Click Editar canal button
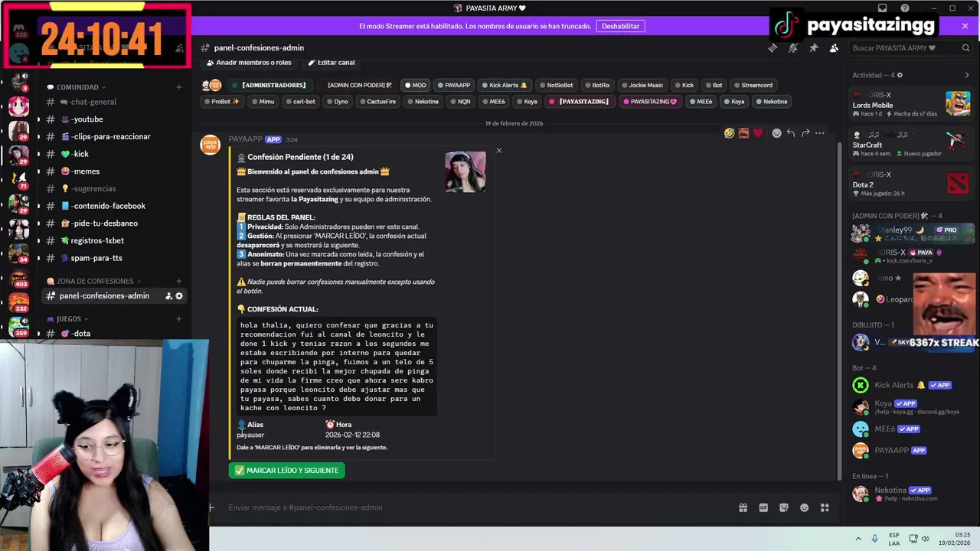The image size is (980, 551). (331, 62)
